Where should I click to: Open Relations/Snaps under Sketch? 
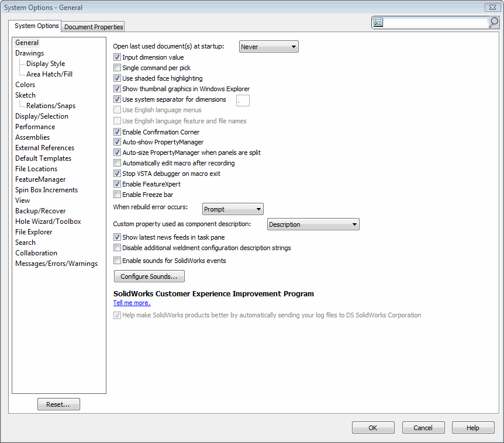[51, 106]
